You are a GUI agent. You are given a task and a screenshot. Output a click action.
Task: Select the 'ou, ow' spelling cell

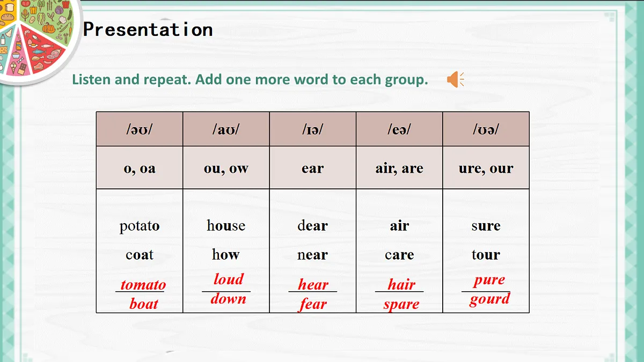point(226,168)
